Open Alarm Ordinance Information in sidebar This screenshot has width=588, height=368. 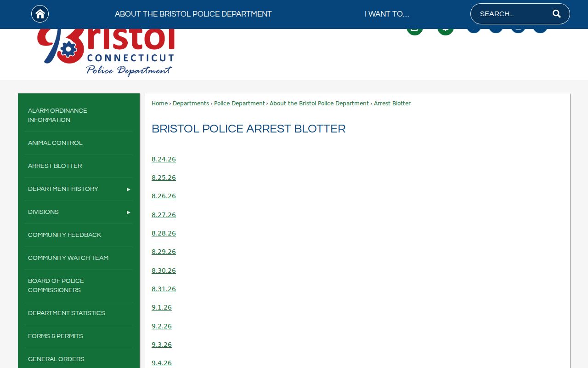(79, 115)
